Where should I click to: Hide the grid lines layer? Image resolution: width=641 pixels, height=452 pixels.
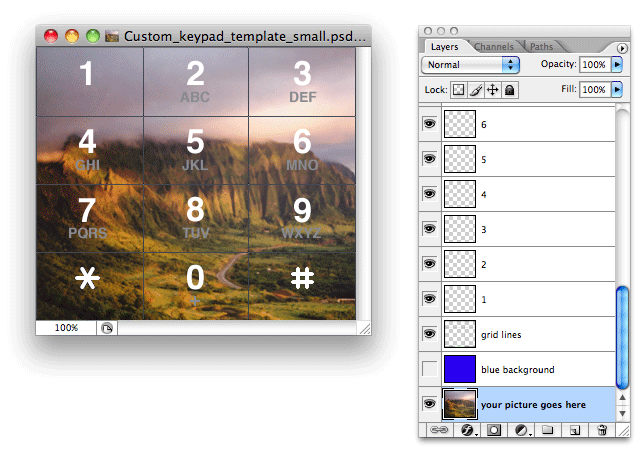coord(430,334)
